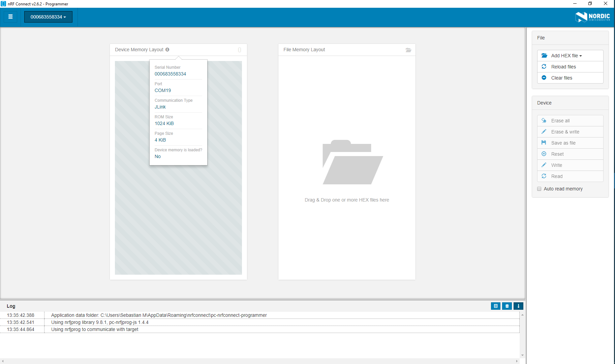The height and width of the screenshot is (364, 615).
Task: Click the serial number value 000683558334 in the popover
Action: tap(170, 74)
